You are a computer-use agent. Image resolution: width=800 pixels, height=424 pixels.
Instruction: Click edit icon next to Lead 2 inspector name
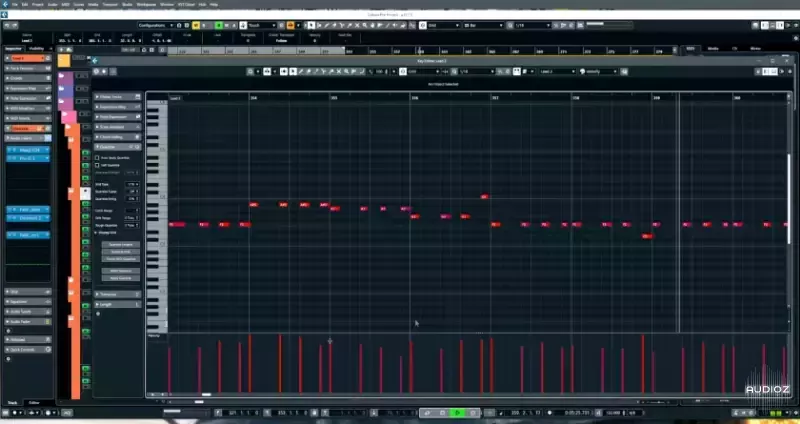[48, 58]
